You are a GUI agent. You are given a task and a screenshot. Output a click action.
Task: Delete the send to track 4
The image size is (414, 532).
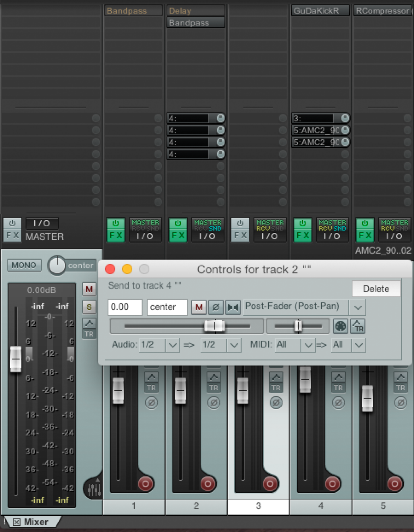pos(376,289)
